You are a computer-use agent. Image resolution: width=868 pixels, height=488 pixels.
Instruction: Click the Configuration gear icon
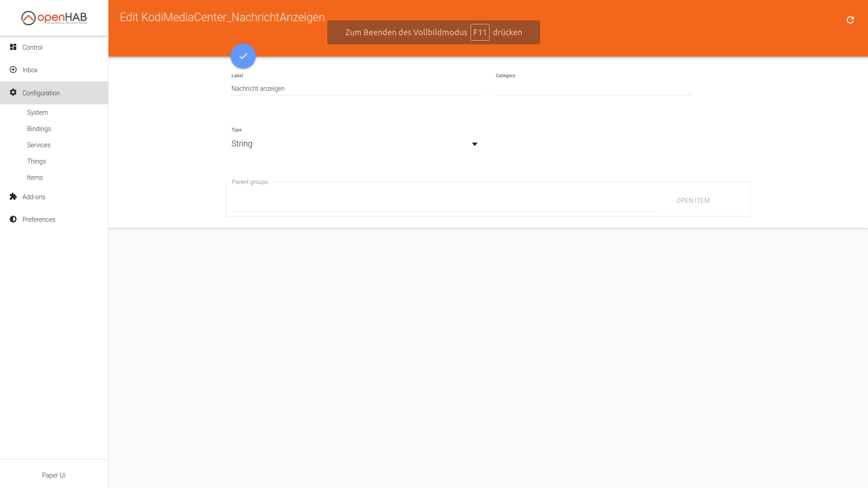13,93
